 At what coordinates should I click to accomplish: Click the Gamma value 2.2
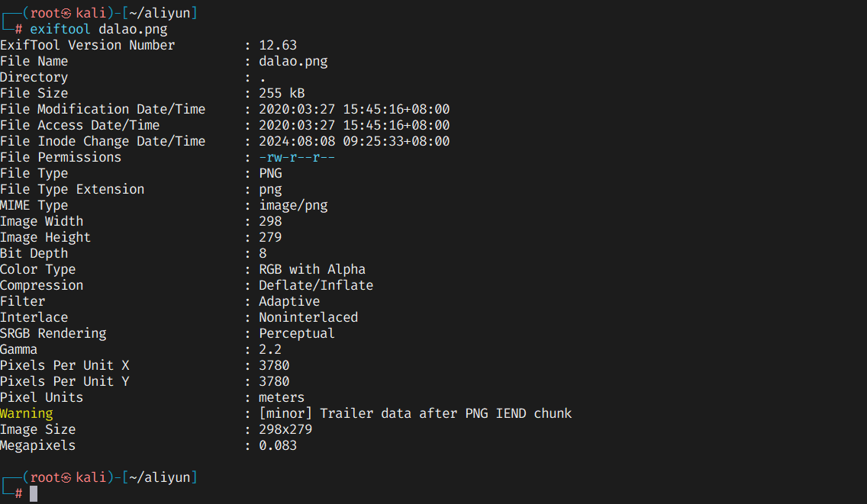270,350
